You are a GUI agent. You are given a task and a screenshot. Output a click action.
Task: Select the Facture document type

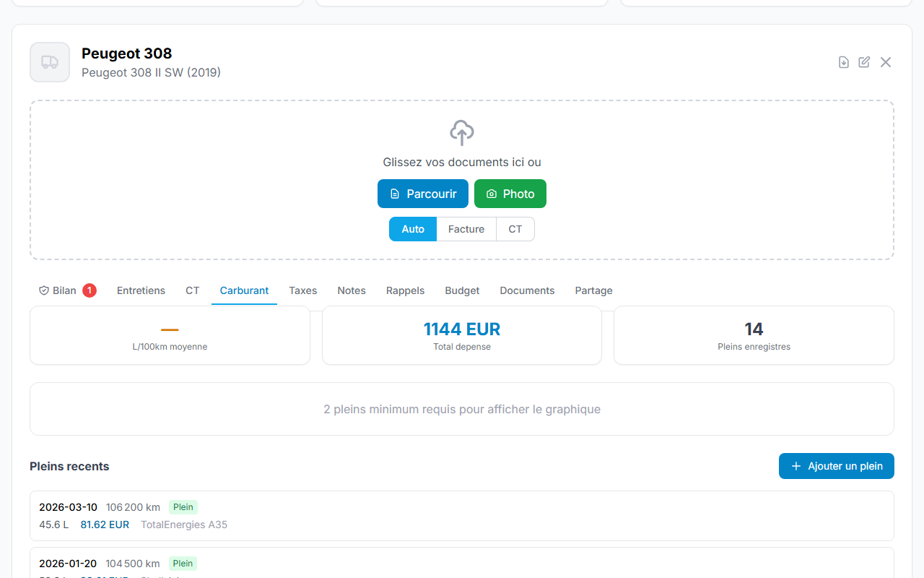(x=466, y=229)
